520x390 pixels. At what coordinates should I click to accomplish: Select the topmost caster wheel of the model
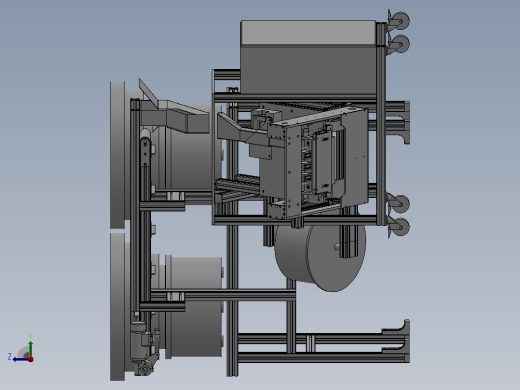(400, 20)
